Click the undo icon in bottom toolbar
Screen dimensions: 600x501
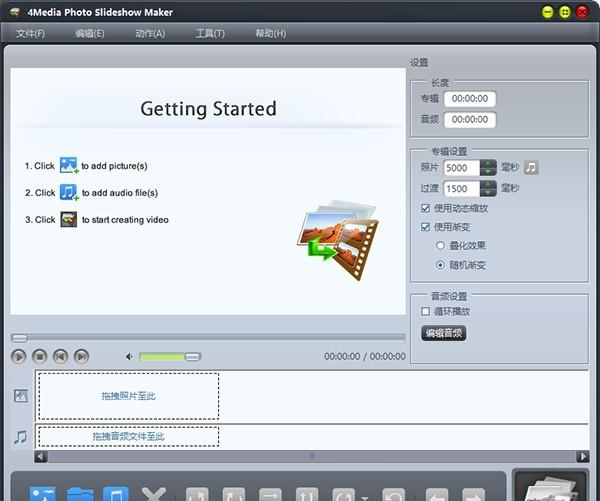(x=394, y=494)
